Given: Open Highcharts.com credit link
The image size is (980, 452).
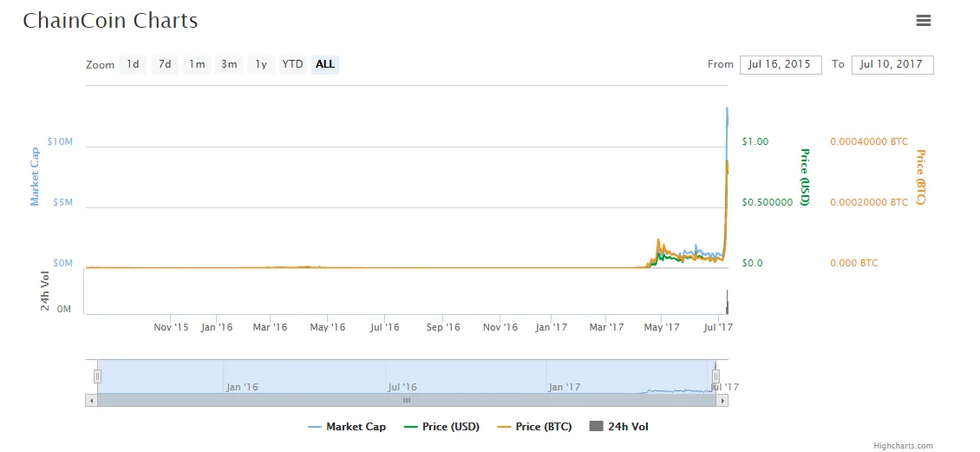Looking at the screenshot, I should [x=903, y=446].
